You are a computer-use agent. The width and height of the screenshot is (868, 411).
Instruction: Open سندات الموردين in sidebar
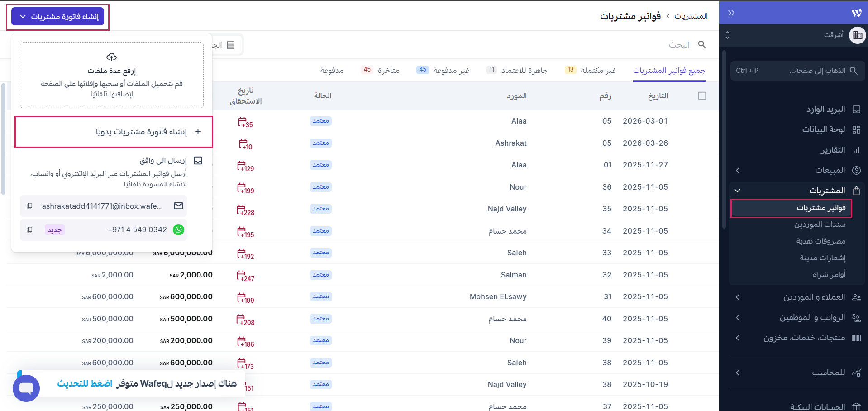(820, 225)
